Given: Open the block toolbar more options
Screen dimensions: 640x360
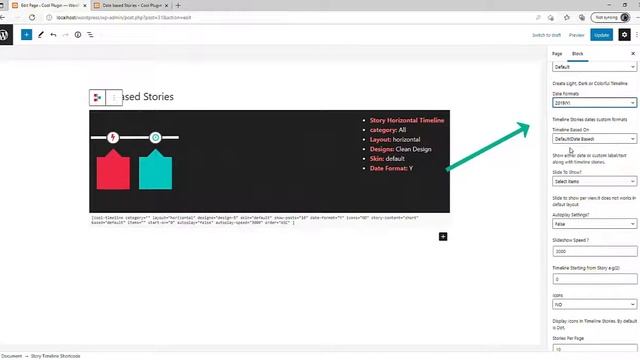Looking at the screenshot, I should (114, 98).
